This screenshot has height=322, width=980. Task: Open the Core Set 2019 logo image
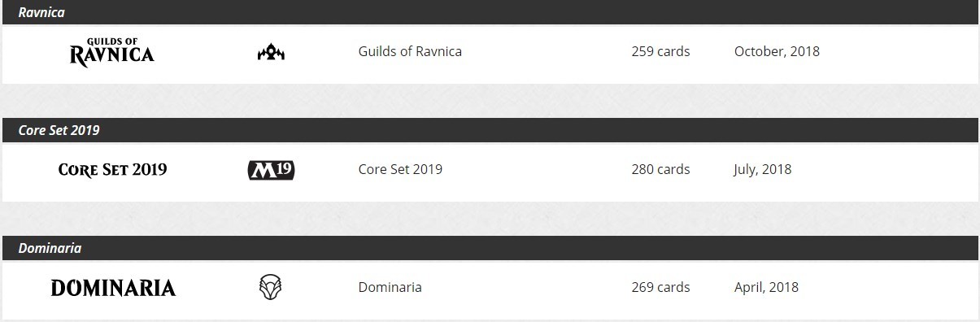pos(113,170)
